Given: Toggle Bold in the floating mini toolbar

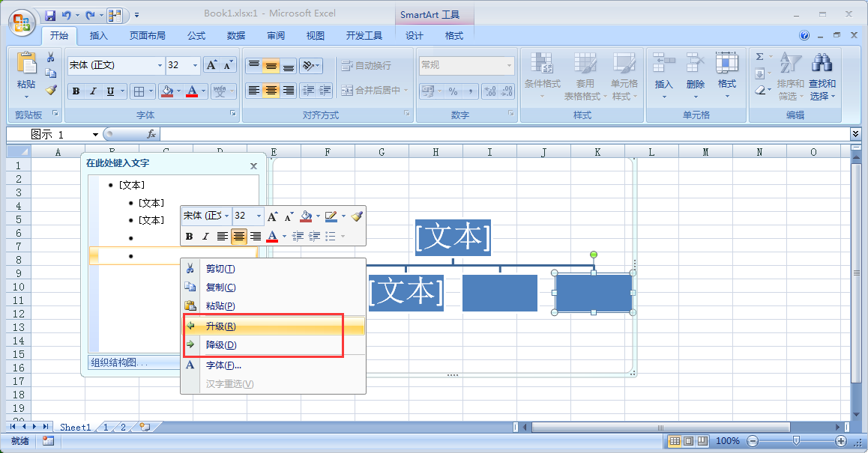Looking at the screenshot, I should pyautogui.click(x=190, y=237).
